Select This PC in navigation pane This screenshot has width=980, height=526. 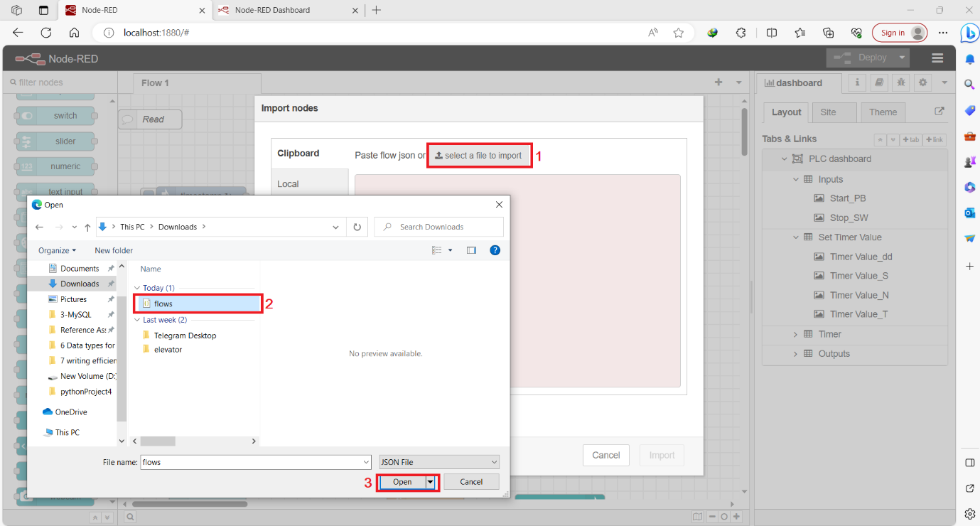tap(67, 432)
